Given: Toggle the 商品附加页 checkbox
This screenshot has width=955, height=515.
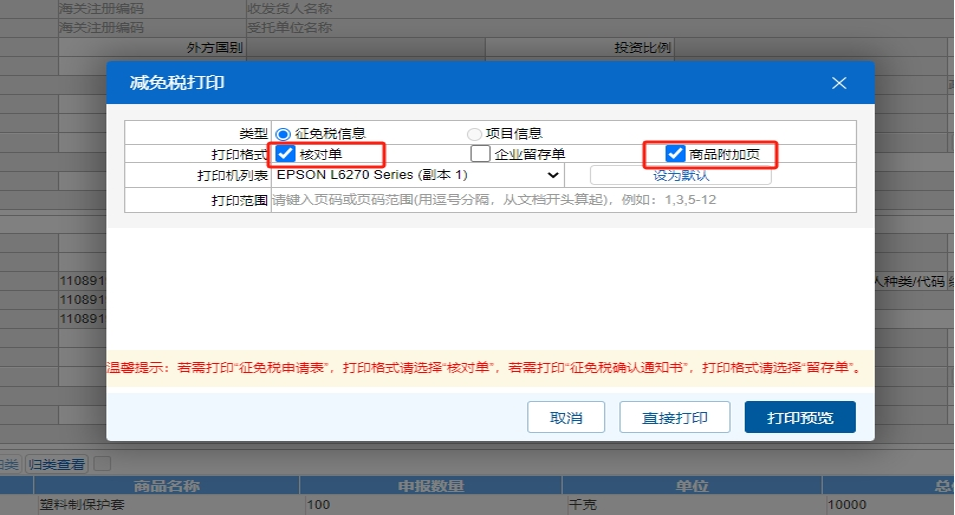Looking at the screenshot, I should (x=675, y=154).
